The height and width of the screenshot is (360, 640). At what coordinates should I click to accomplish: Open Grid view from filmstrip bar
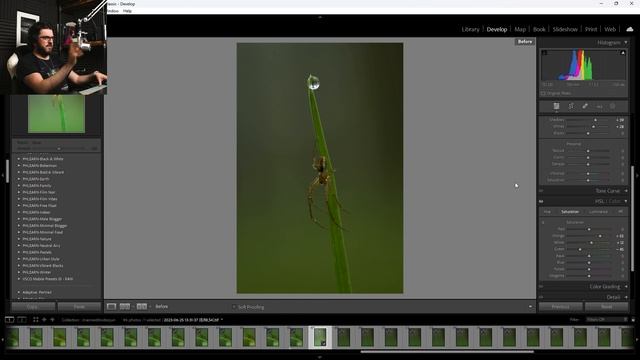(x=36, y=320)
